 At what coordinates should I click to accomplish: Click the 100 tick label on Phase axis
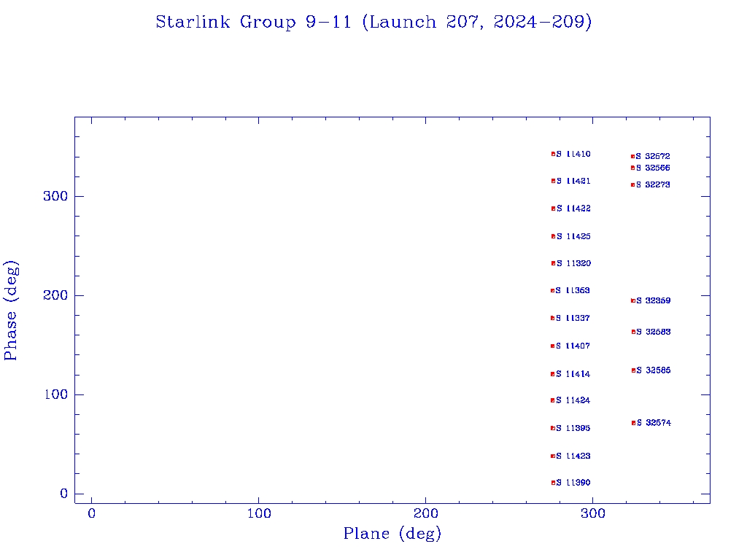pyautogui.click(x=55, y=394)
